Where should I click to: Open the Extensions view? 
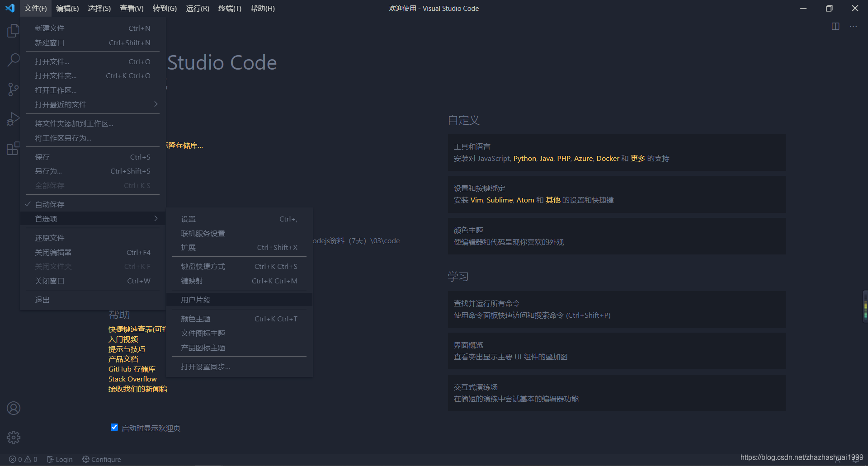(x=13, y=148)
